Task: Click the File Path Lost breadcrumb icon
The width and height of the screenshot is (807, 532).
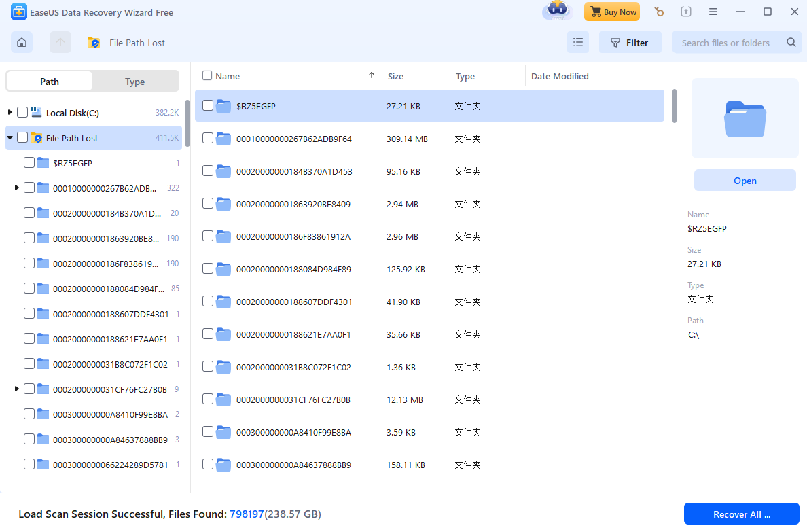Action: (x=94, y=43)
